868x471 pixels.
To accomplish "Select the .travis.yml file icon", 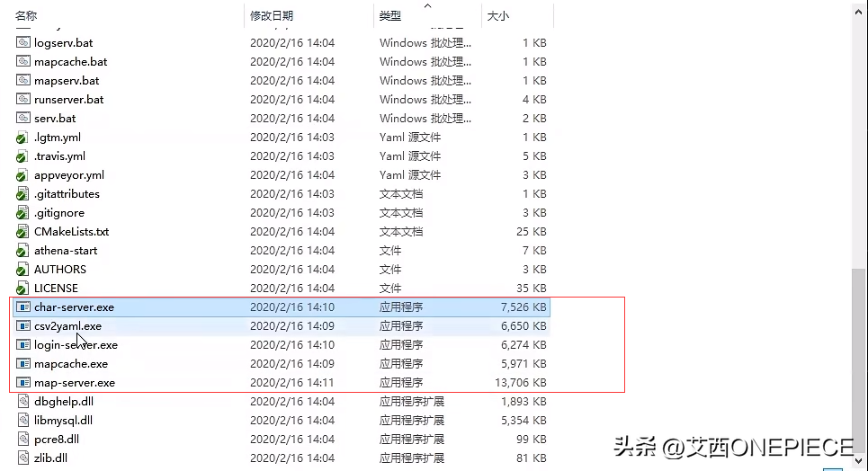I will coord(23,156).
